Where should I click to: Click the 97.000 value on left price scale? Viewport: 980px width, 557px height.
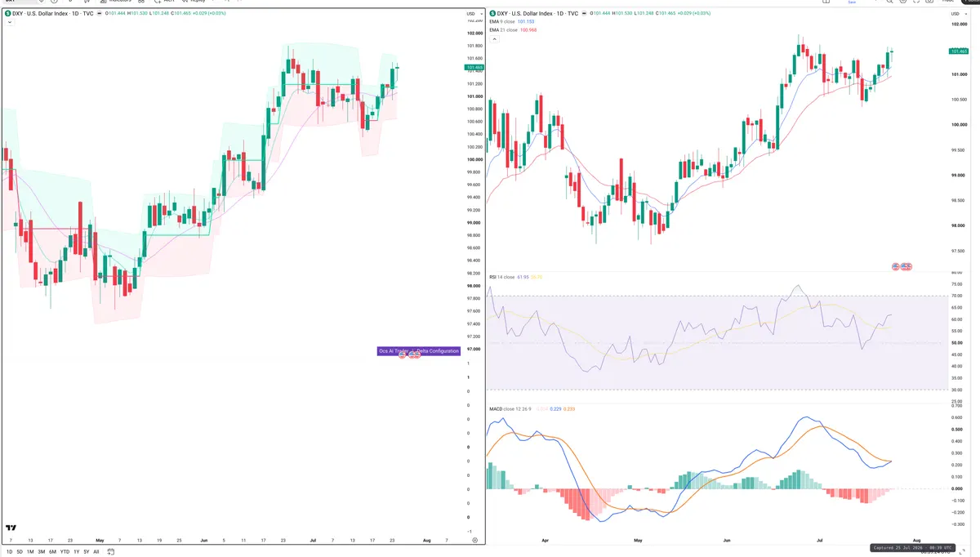474,349
